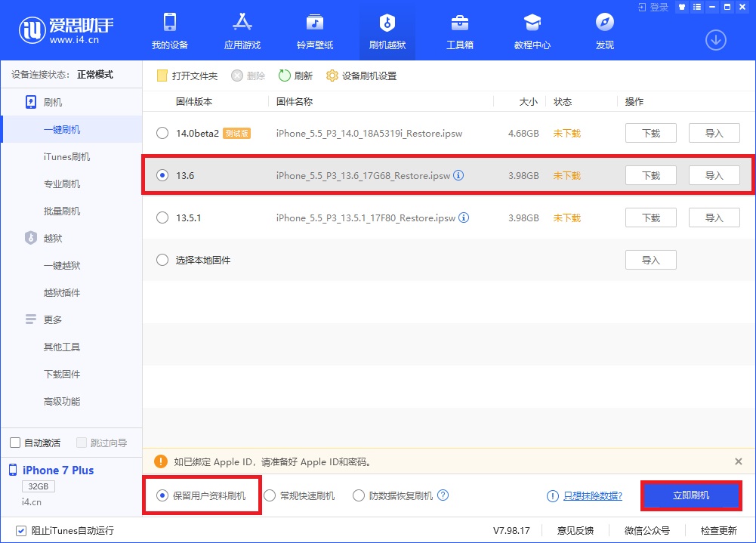
Task: Open the download manager arrow at top right
Action: point(715,40)
